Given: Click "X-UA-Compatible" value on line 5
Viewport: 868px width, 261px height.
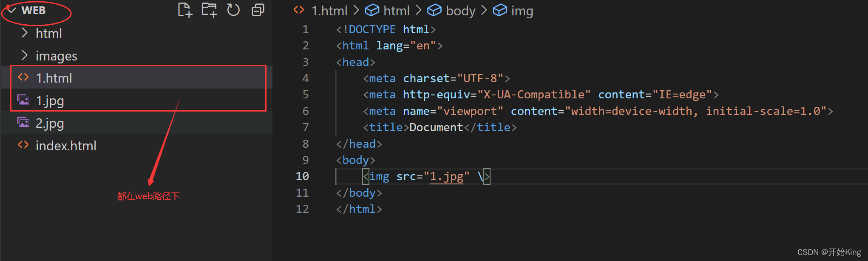Looking at the screenshot, I should pos(534,95).
